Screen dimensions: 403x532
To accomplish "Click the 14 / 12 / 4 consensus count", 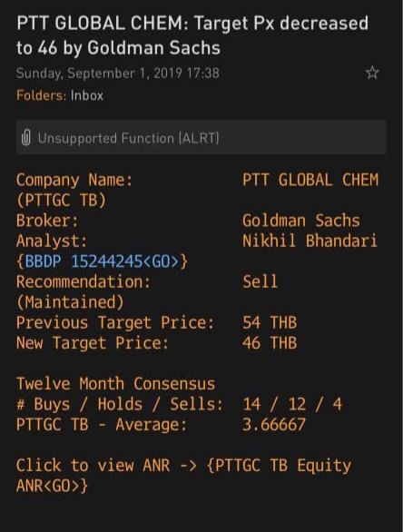I will 292,404.
